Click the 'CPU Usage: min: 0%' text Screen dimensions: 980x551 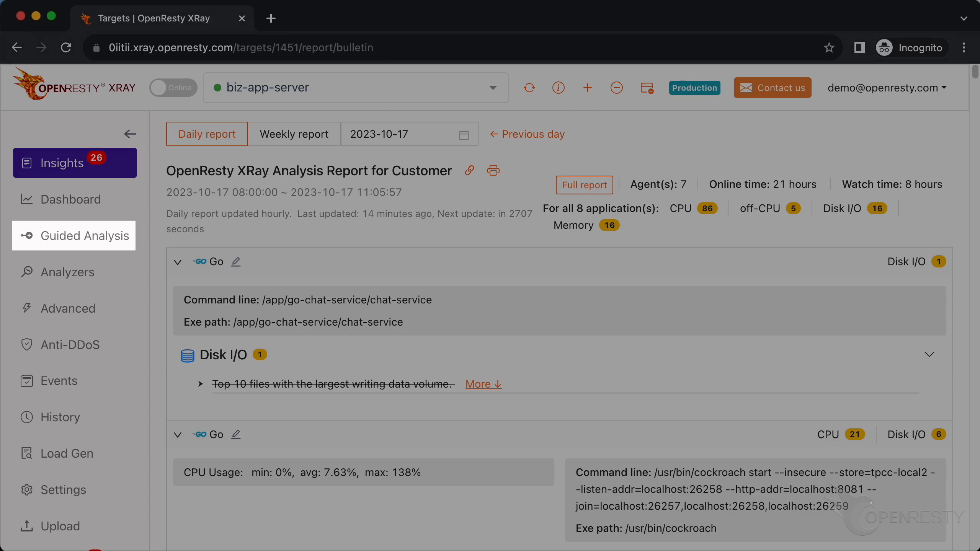302,473
